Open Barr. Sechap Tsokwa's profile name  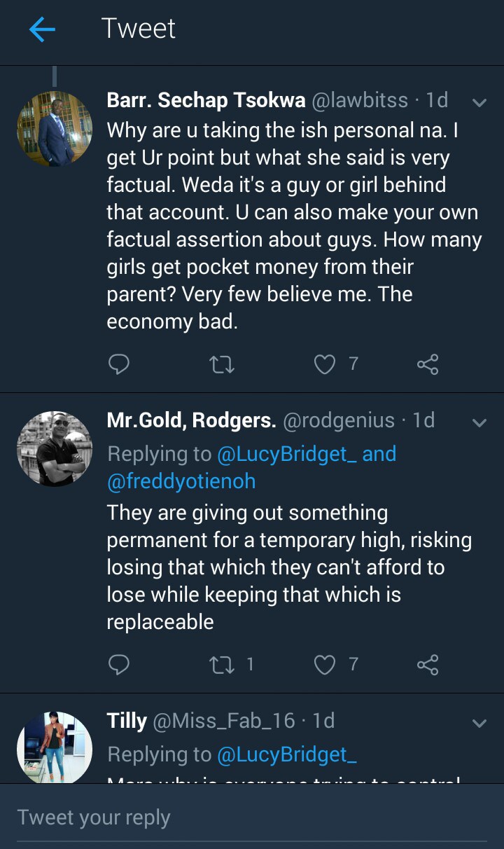click(x=206, y=100)
